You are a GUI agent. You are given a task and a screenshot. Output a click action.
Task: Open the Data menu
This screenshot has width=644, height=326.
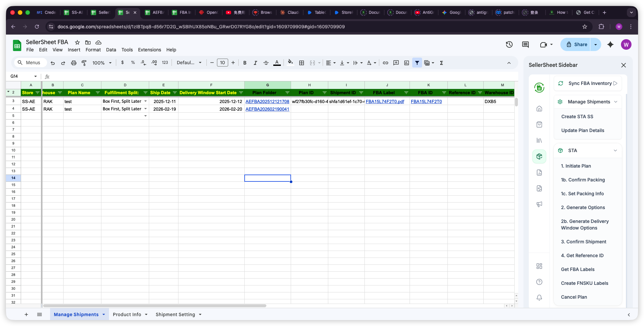(111, 50)
